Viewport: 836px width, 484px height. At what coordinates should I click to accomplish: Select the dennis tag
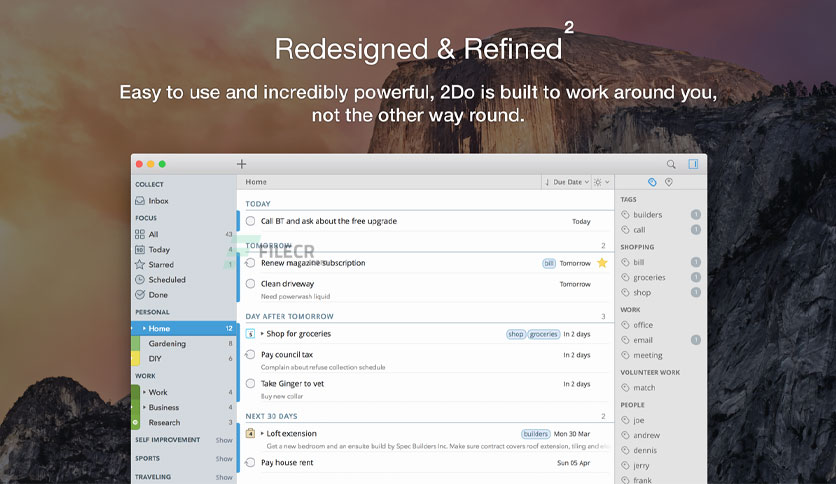click(645, 450)
